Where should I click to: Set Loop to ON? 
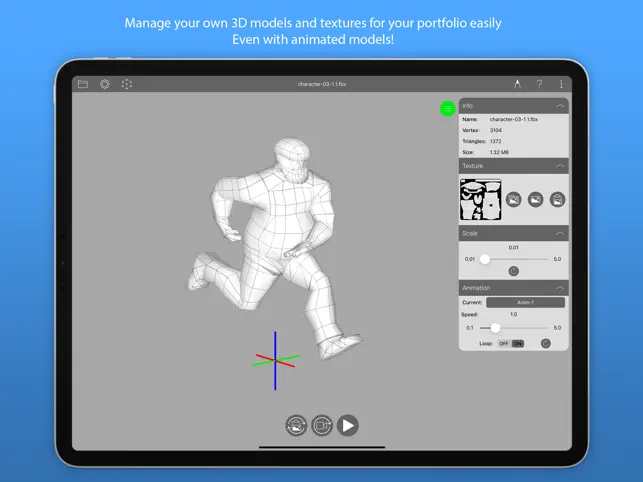coord(518,343)
